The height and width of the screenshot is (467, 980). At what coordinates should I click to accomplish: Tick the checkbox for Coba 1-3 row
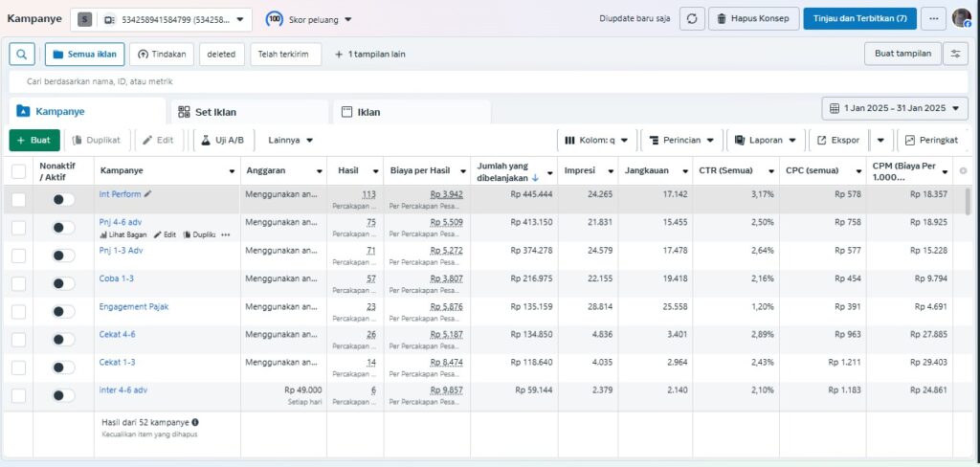point(19,283)
